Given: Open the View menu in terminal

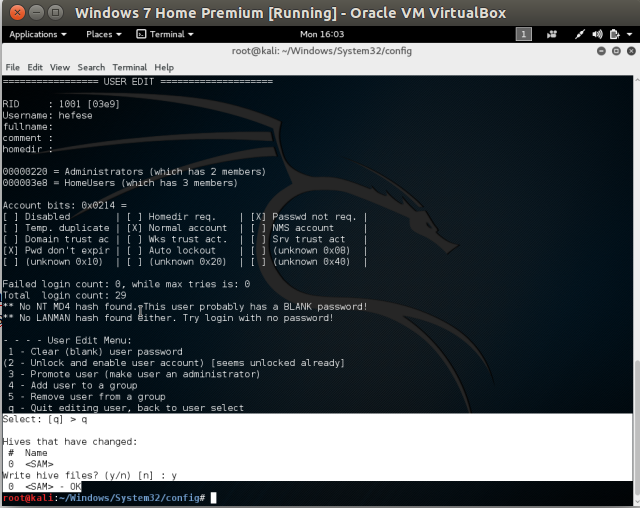Looking at the screenshot, I should (x=60, y=67).
